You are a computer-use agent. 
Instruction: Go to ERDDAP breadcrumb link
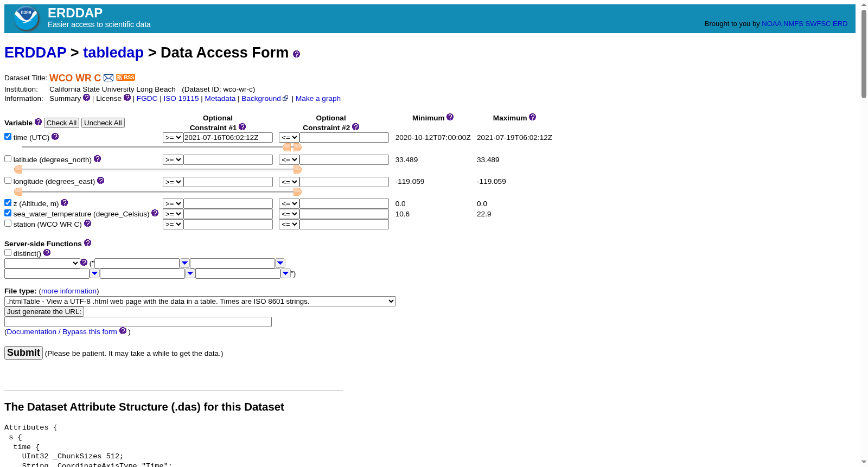(x=35, y=53)
